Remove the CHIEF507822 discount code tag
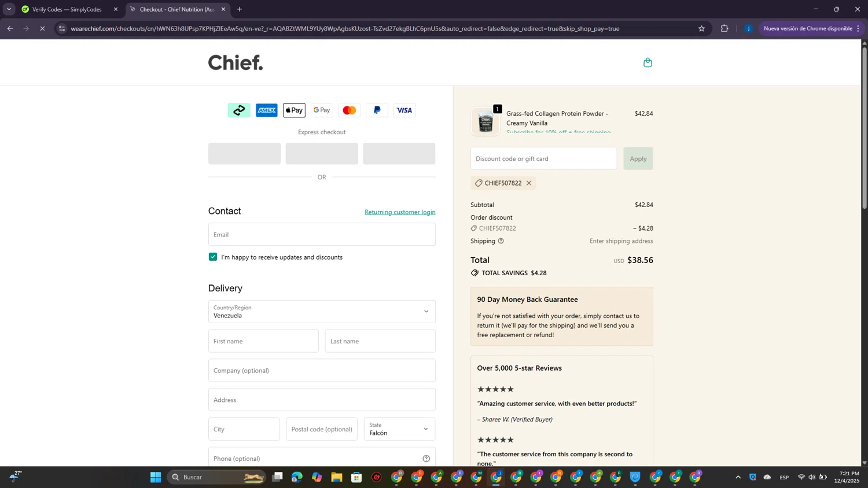 pyautogui.click(x=529, y=183)
